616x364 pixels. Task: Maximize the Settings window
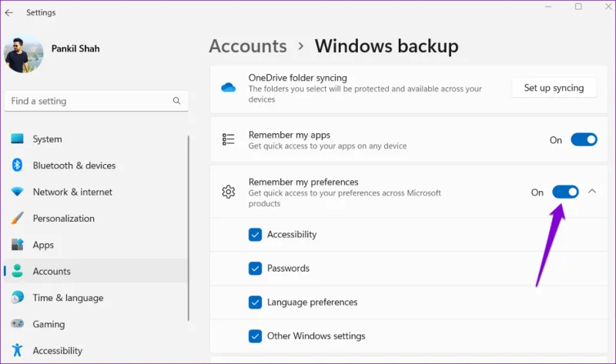coord(578,7)
